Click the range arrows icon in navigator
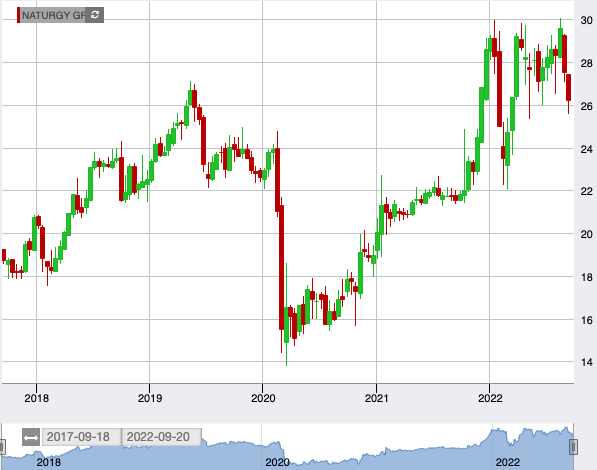Image resolution: width=597 pixels, height=470 pixels. (x=30, y=437)
